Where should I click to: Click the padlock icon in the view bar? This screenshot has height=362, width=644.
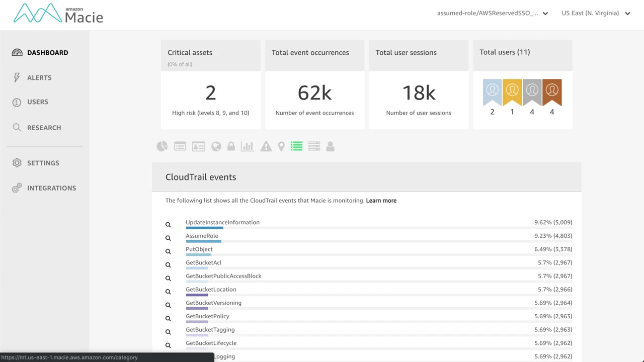coord(231,146)
